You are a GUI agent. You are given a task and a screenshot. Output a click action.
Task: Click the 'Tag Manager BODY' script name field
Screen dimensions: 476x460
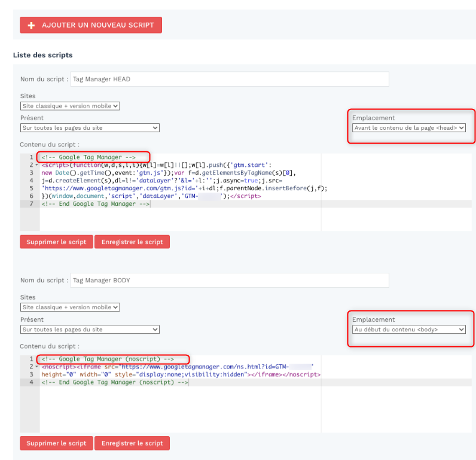tap(229, 280)
